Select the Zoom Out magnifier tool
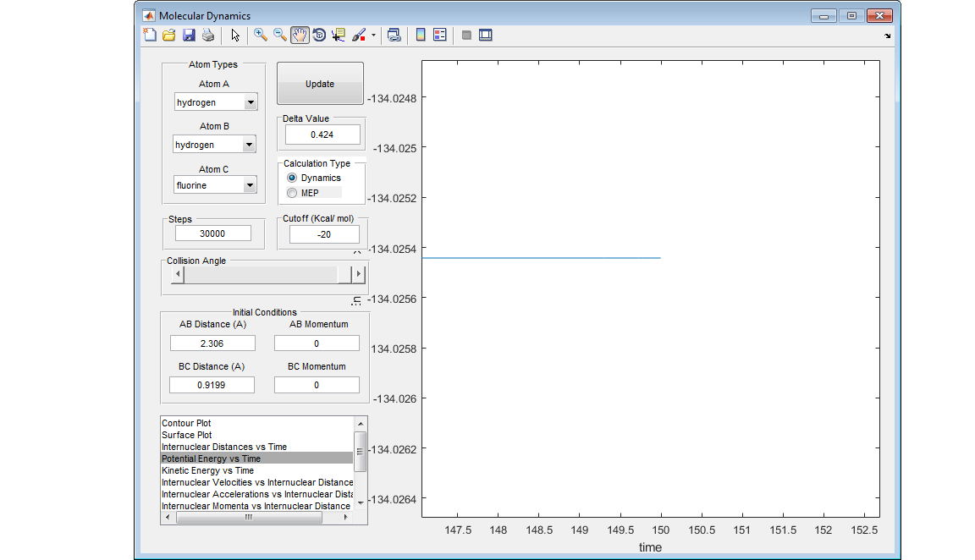The width and height of the screenshot is (975, 560). (x=279, y=36)
